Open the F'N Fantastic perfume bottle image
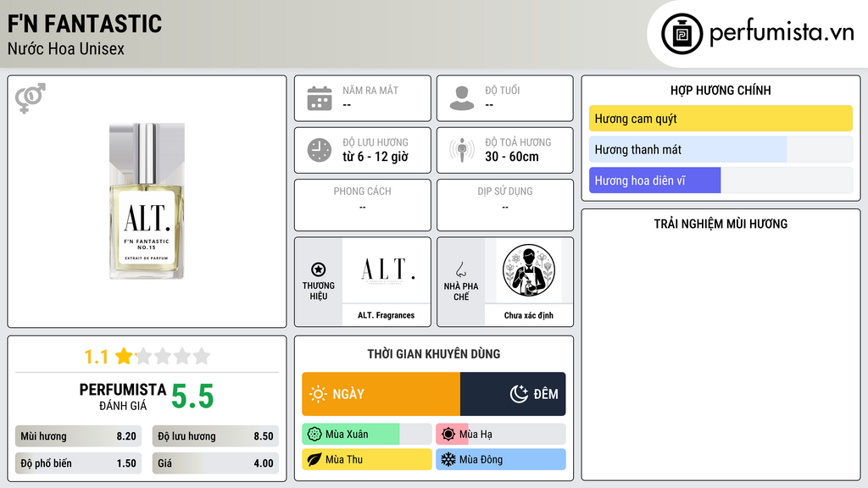The height and width of the screenshot is (488, 868). pos(147,202)
